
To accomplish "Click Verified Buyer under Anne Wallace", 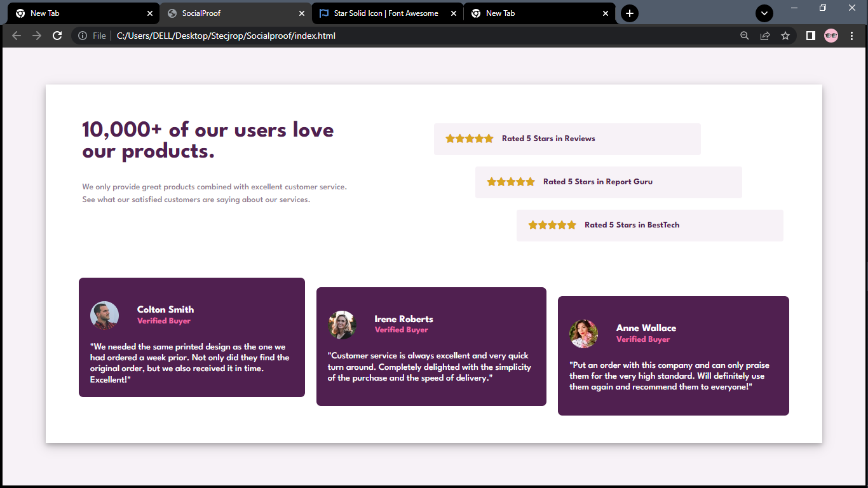I will coord(643,339).
